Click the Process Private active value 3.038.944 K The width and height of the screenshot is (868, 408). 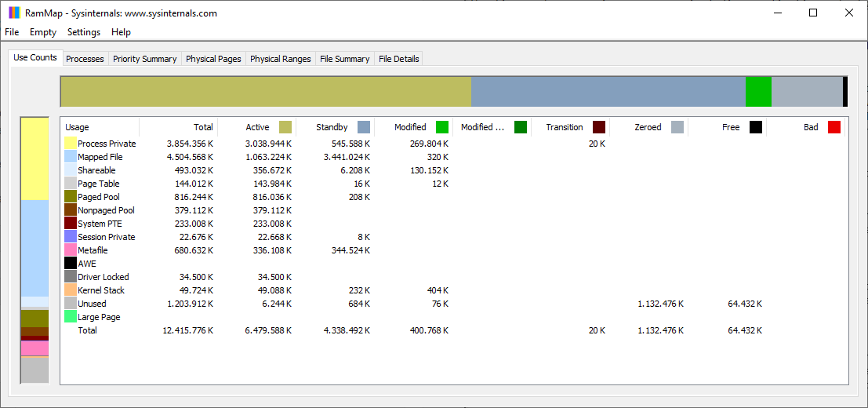tap(267, 144)
